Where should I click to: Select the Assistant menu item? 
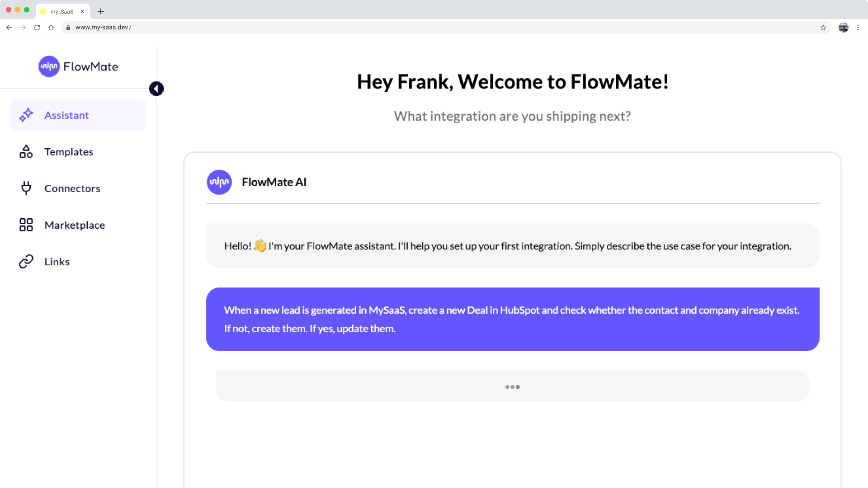click(x=66, y=115)
